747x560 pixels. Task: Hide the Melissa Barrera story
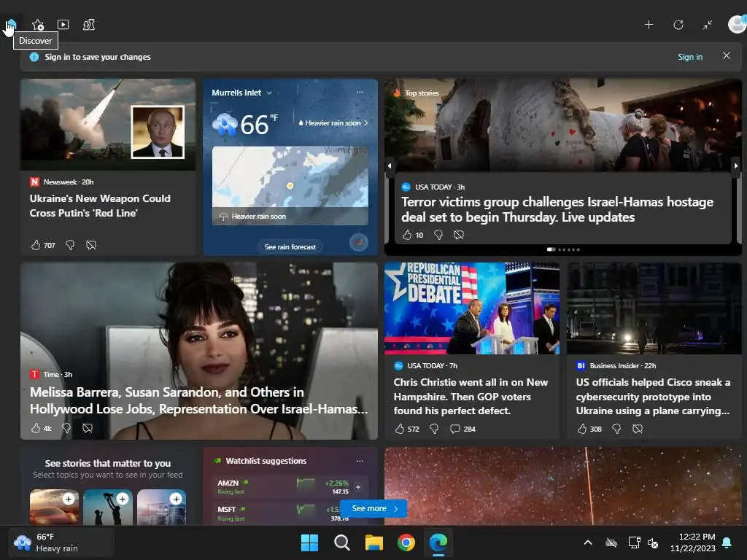point(88,428)
